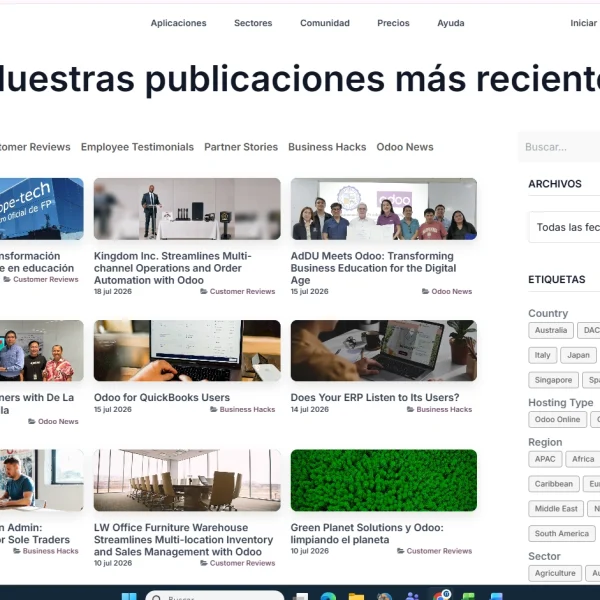
Task: Click folder icon under Odoo for QuickBooks
Action: point(214,409)
